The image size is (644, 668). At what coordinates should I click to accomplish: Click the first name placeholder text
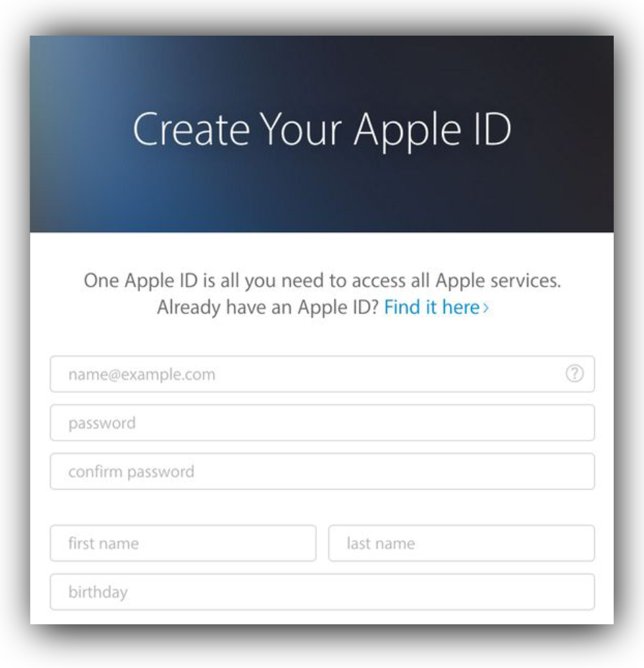coord(104,543)
